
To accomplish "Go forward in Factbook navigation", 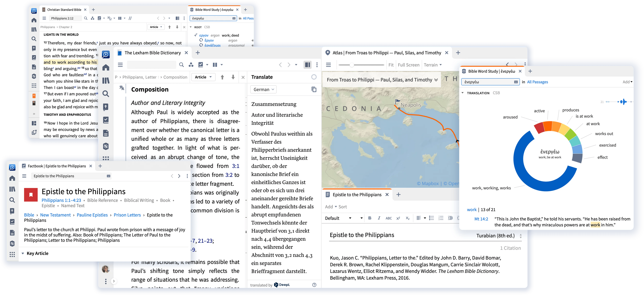I will (179, 176).
